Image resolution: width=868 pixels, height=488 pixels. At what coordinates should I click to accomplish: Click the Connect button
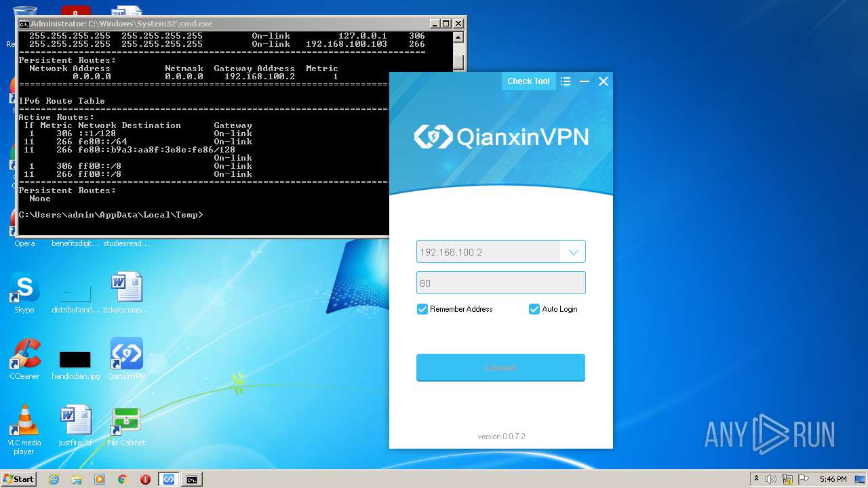coord(500,367)
